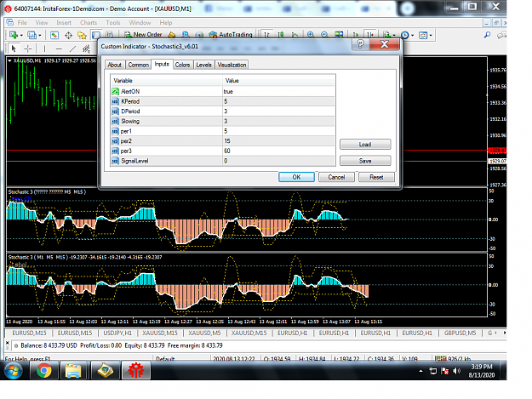The image size is (532, 399).
Task: Select the equidistant channel tool
Action: (x=87, y=48)
